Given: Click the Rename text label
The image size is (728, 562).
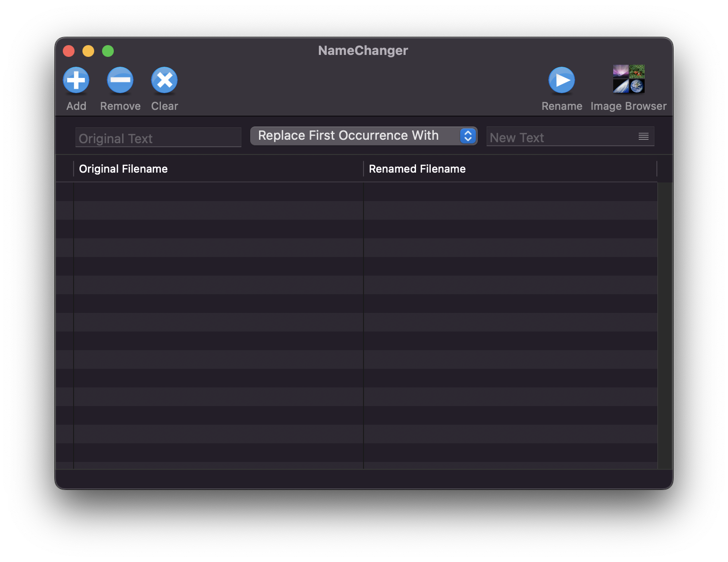Looking at the screenshot, I should 562,105.
